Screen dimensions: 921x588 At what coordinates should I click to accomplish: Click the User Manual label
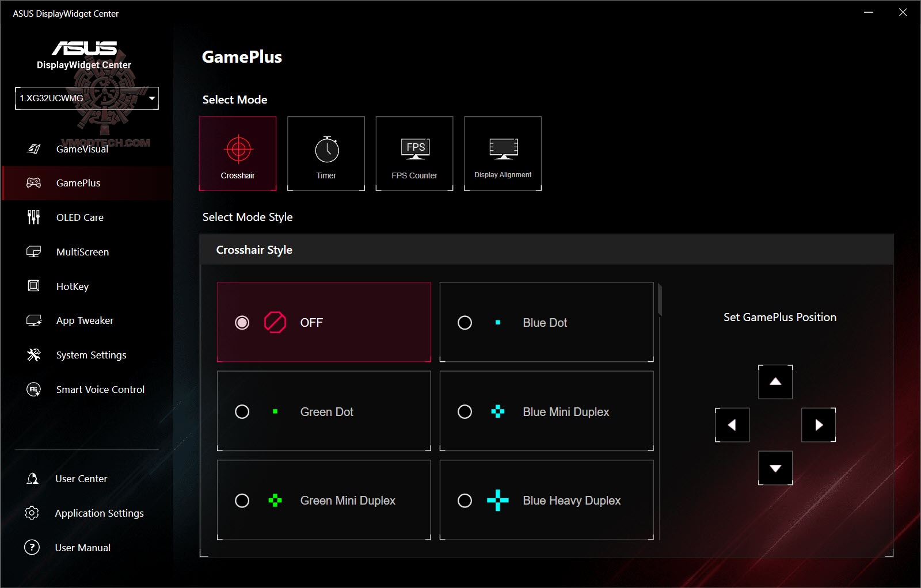83,548
